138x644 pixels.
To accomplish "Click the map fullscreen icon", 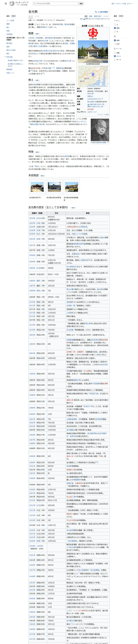I will pyautogui.click(x=105, y=68).
